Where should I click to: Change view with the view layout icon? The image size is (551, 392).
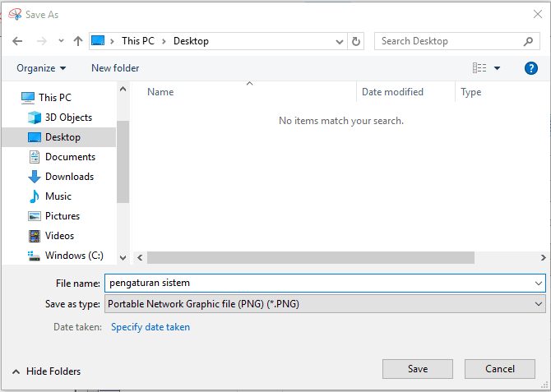(479, 67)
